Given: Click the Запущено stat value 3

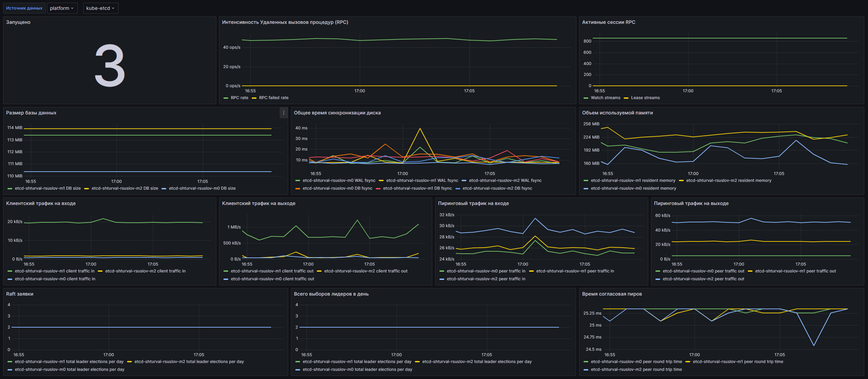Looking at the screenshot, I should point(110,66).
